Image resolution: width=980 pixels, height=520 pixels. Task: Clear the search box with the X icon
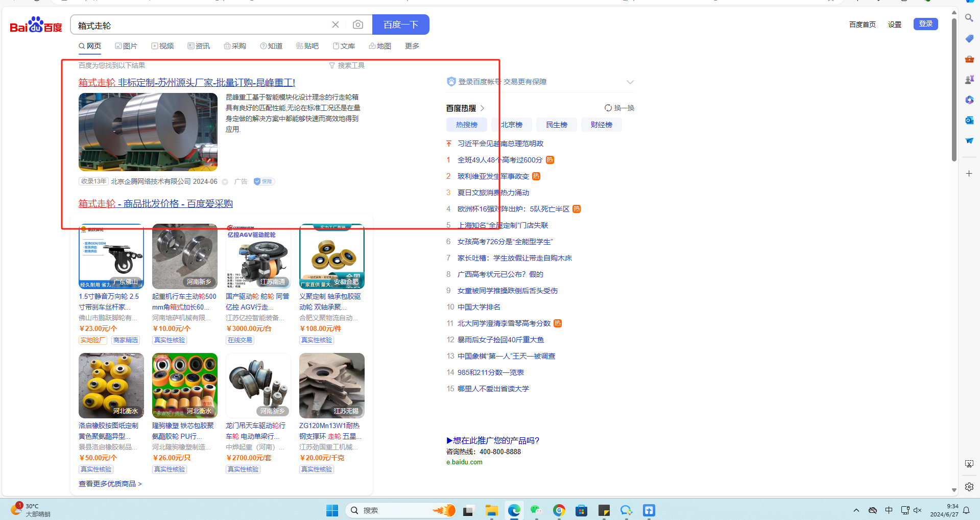336,25
